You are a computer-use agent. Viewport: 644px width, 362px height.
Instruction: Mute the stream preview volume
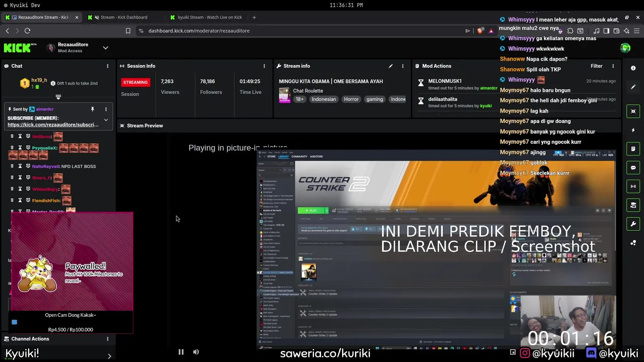click(196, 352)
